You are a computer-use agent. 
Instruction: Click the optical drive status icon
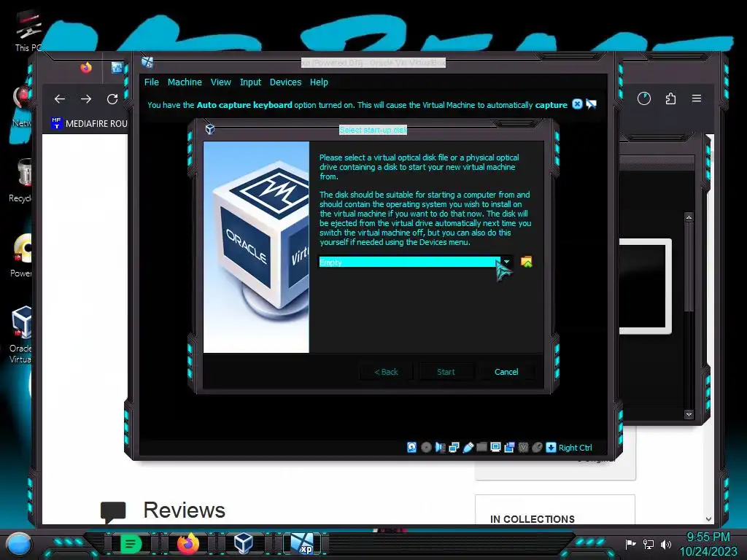[426, 447]
